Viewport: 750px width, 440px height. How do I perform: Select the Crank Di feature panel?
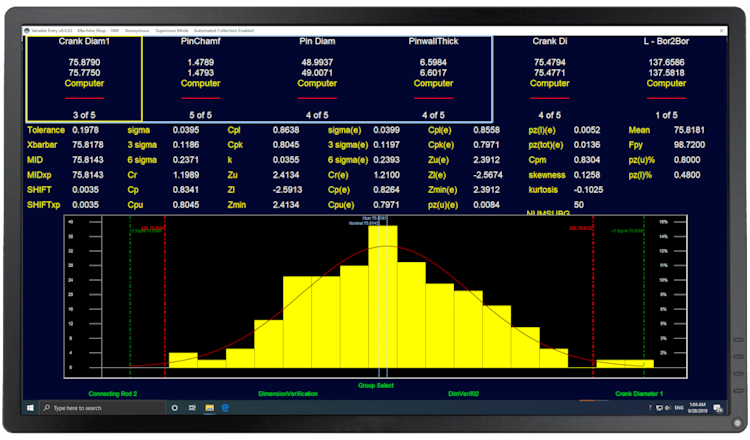[x=550, y=79]
